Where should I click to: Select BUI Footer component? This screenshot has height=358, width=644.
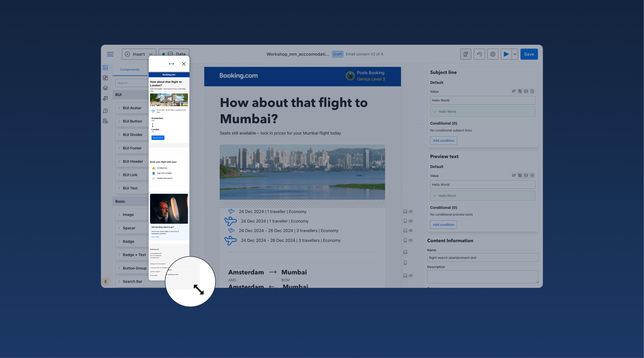coord(132,148)
